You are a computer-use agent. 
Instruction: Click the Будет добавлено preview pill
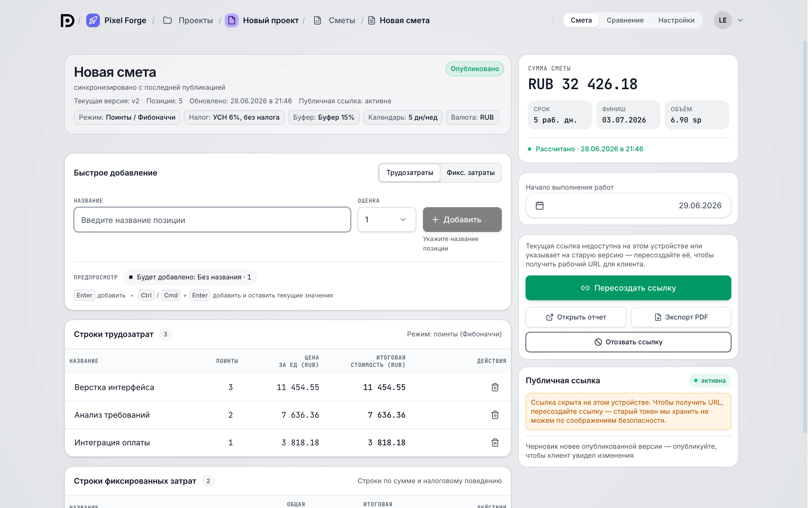[190, 277]
